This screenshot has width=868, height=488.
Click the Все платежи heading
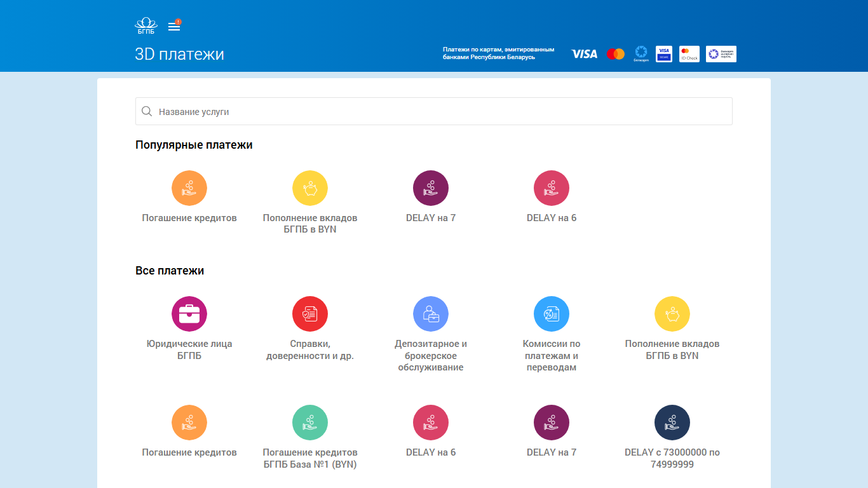pos(170,271)
